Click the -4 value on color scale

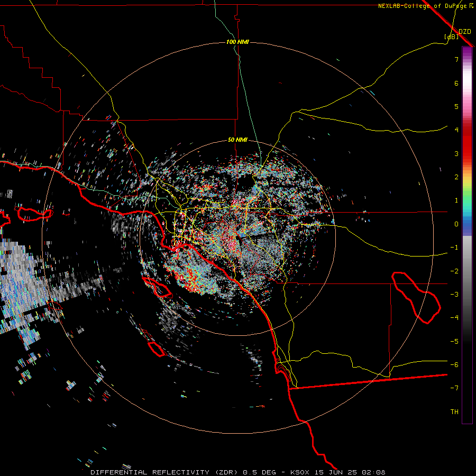(x=454, y=318)
